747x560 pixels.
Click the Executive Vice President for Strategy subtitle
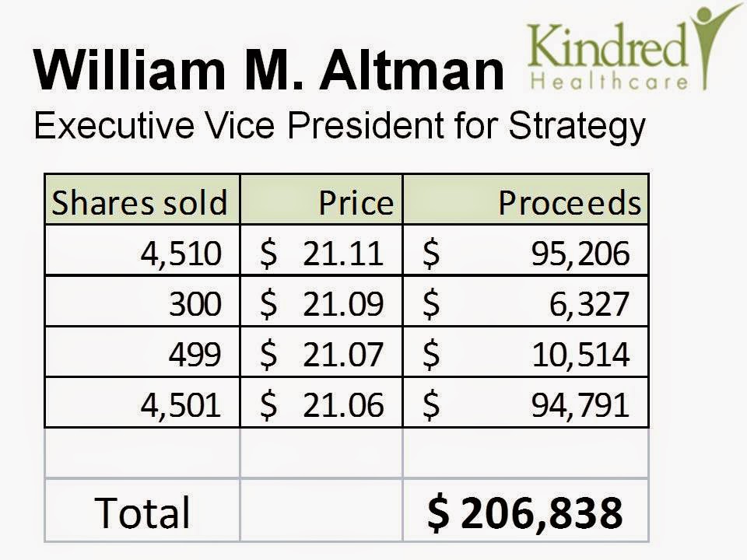click(339, 126)
